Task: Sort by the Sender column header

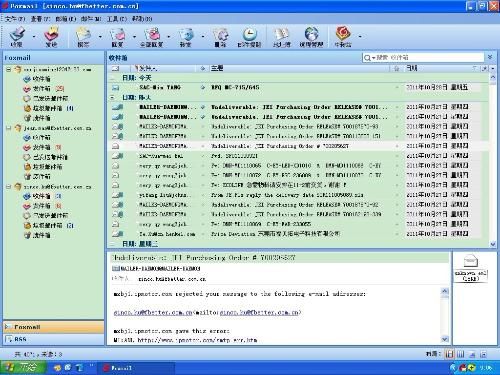Action: [165, 68]
